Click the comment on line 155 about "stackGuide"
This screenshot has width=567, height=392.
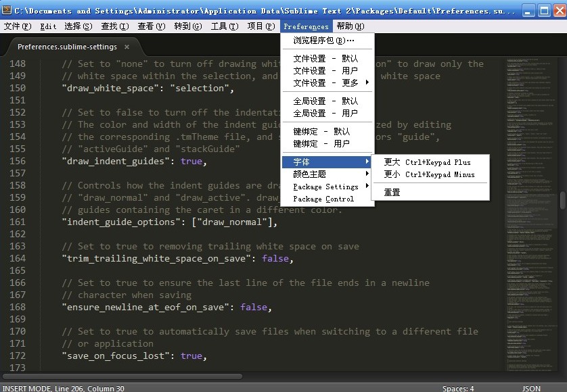coord(151,149)
